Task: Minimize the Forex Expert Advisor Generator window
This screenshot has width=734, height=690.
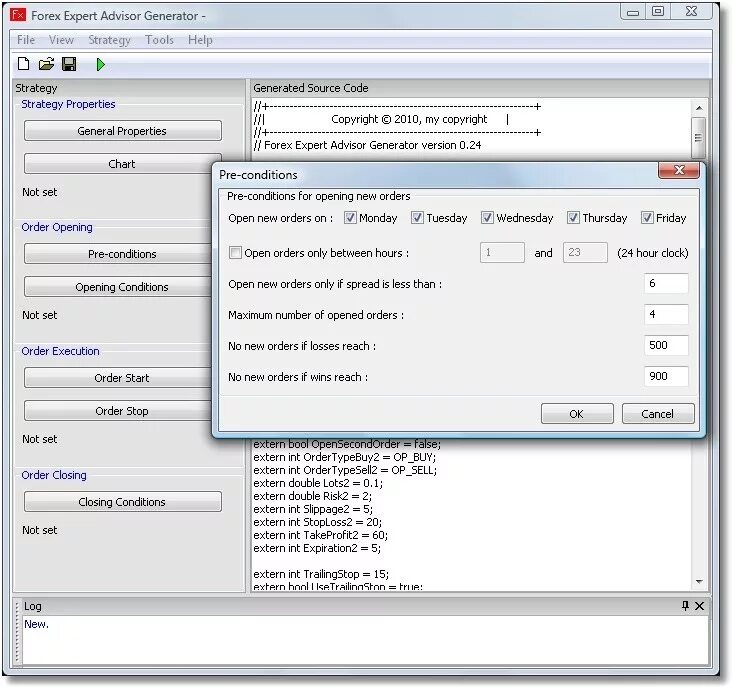Action: tap(633, 11)
